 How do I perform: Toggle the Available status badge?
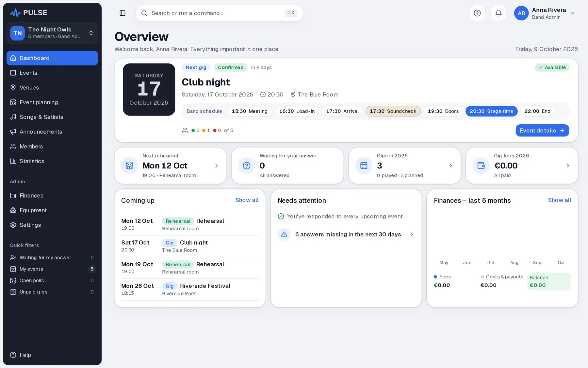coord(552,67)
